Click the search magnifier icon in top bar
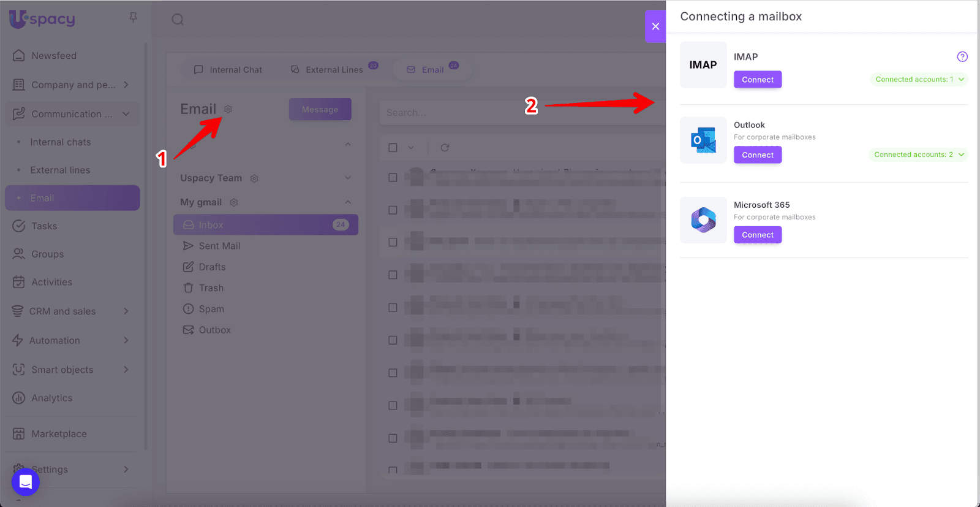The height and width of the screenshot is (507, 980). coord(178,20)
